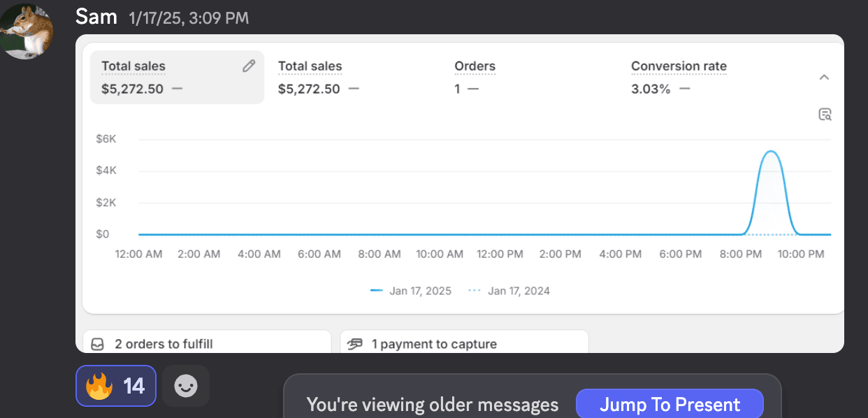Click the dotted line marker for Jan 17, 2024
Viewport: 868px width, 418px height.
tap(475, 291)
